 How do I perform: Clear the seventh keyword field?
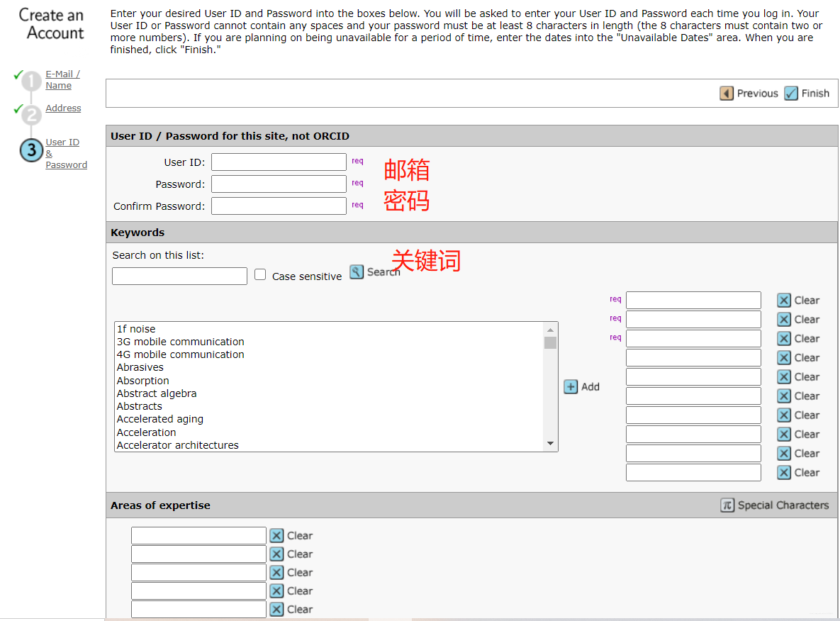click(784, 415)
